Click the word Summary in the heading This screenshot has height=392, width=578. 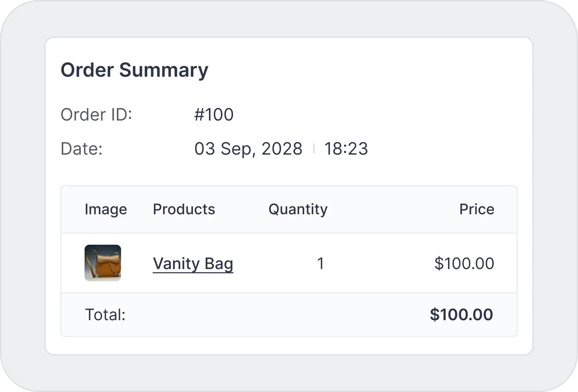[x=164, y=70]
